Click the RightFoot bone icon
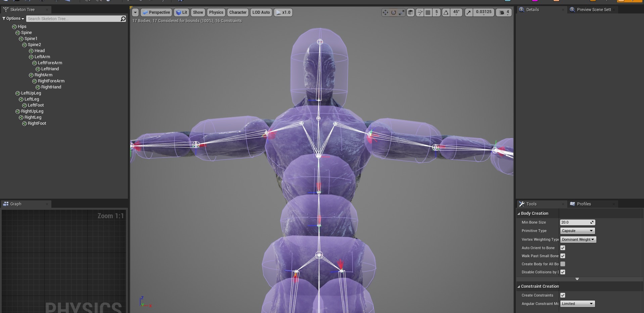This screenshot has height=313, width=644. 25,123
